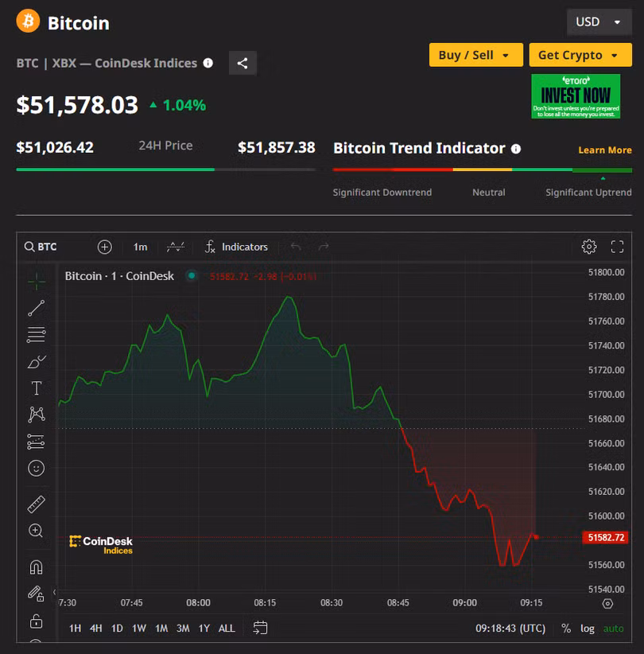The width and height of the screenshot is (644, 654).
Task: Select the text annotation tool
Action: pyautogui.click(x=36, y=388)
